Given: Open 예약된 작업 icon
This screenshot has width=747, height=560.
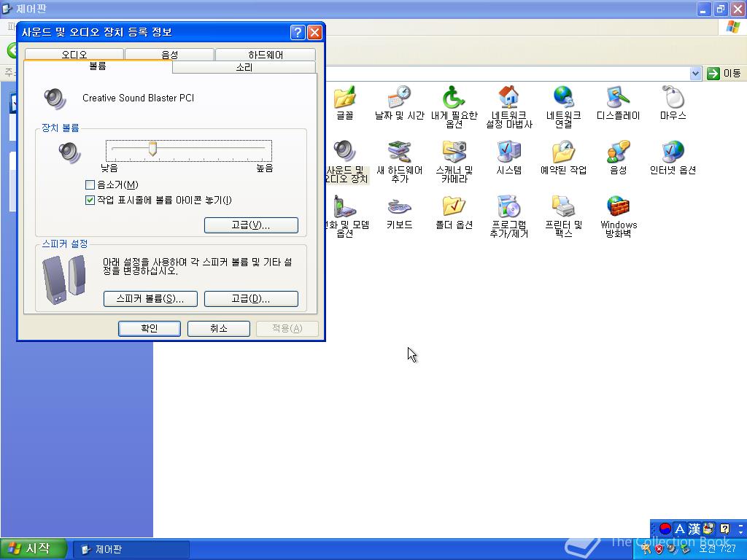Looking at the screenshot, I should pos(564,157).
